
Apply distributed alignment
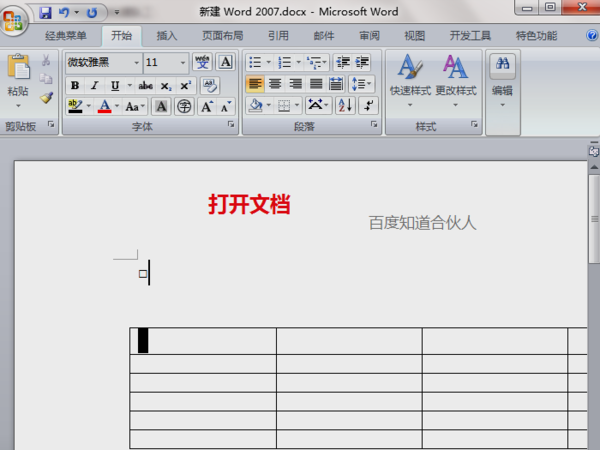[336, 83]
